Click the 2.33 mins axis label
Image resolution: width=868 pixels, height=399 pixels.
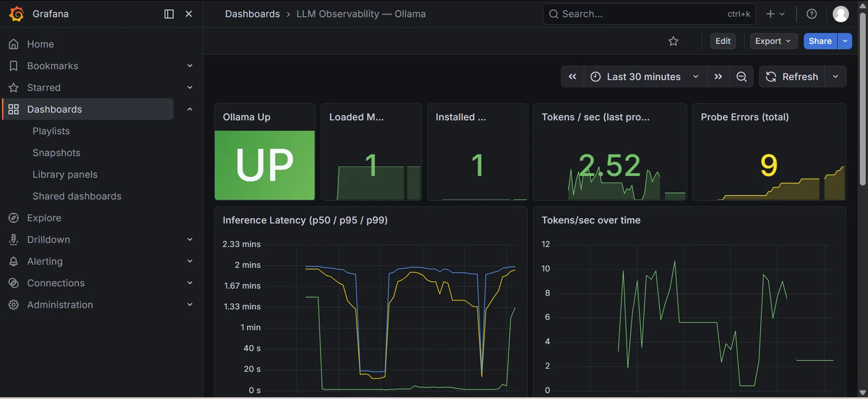coord(241,244)
